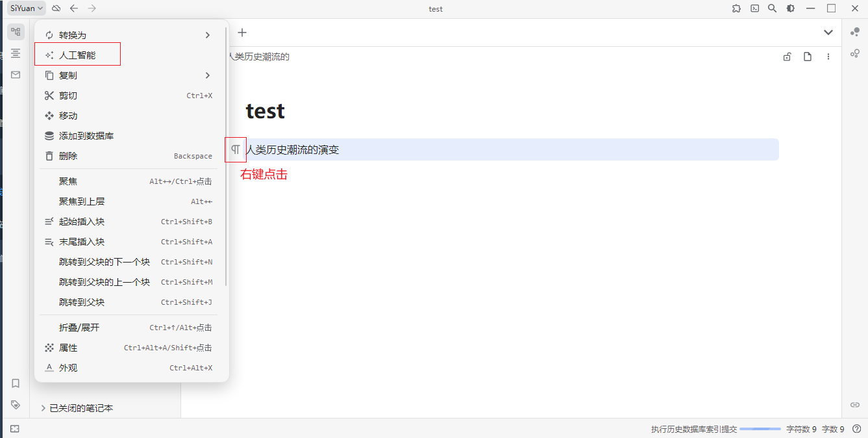Toggle dock bar visibility icon

pos(15,429)
